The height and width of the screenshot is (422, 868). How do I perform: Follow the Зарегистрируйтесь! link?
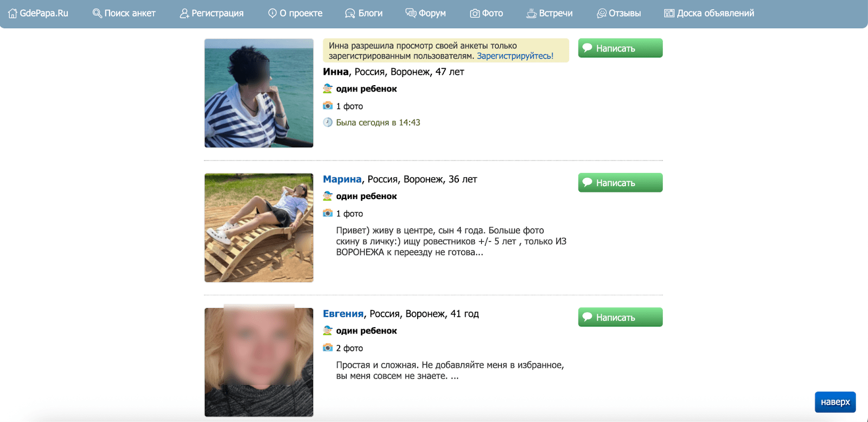click(x=515, y=56)
